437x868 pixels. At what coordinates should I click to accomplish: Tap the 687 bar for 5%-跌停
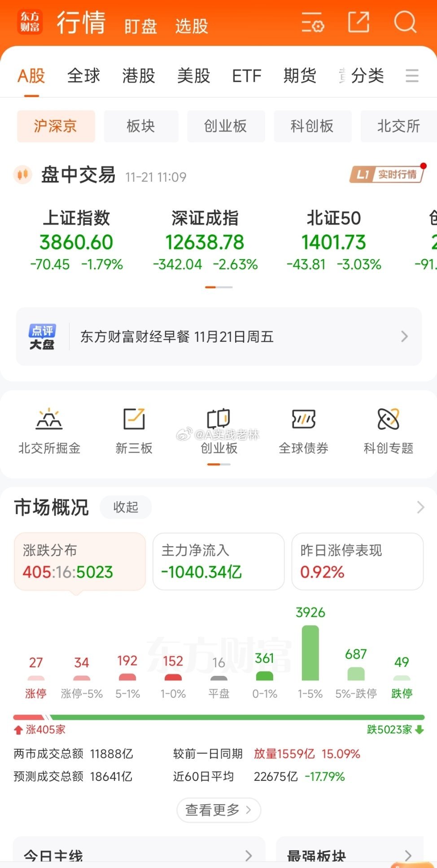tap(356, 674)
